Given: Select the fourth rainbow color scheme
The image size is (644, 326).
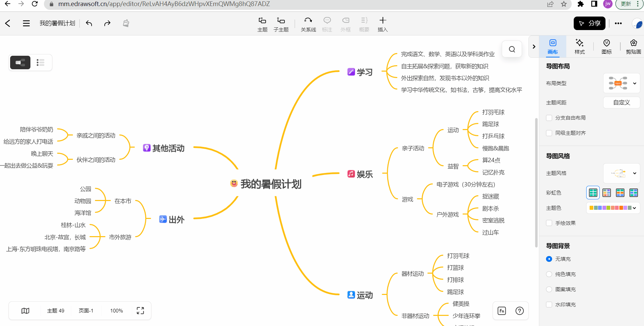Looking at the screenshot, I should [634, 193].
